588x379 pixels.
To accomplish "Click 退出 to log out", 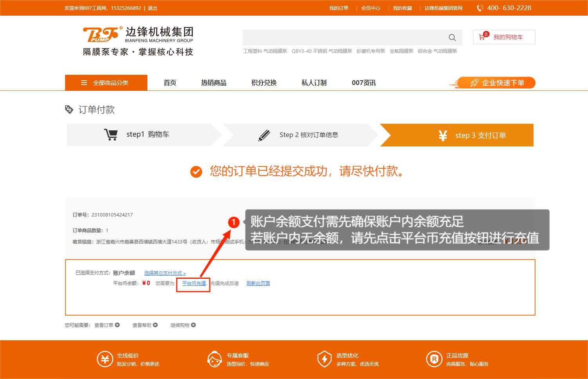I will (152, 8).
